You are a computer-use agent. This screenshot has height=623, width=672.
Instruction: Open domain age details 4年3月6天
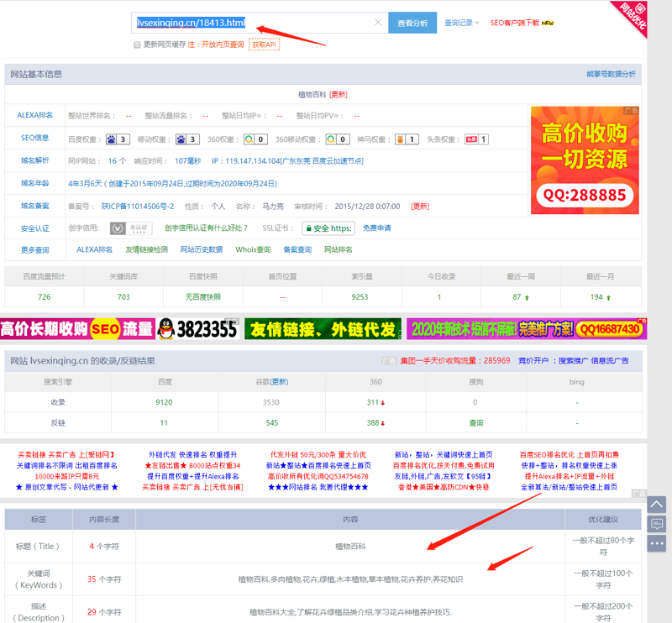172,184
